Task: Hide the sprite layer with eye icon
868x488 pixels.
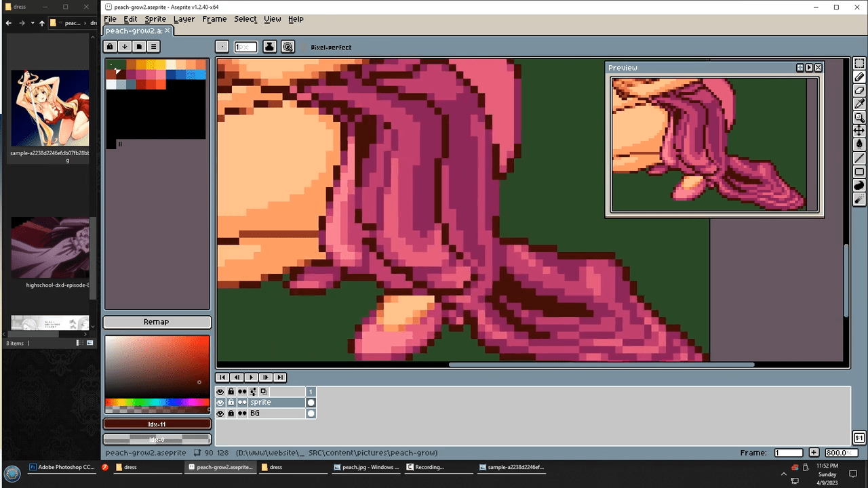Action: [x=220, y=403]
